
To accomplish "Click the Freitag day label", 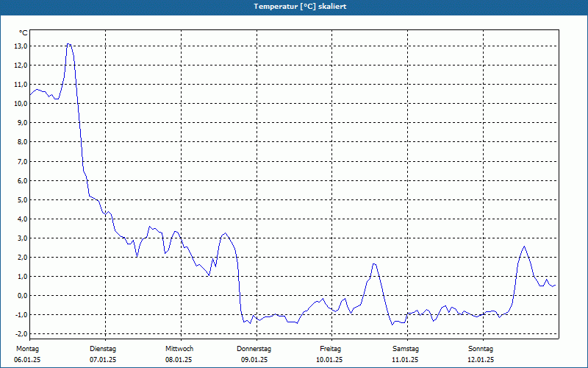I will pyautogui.click(x=331, y=348).
